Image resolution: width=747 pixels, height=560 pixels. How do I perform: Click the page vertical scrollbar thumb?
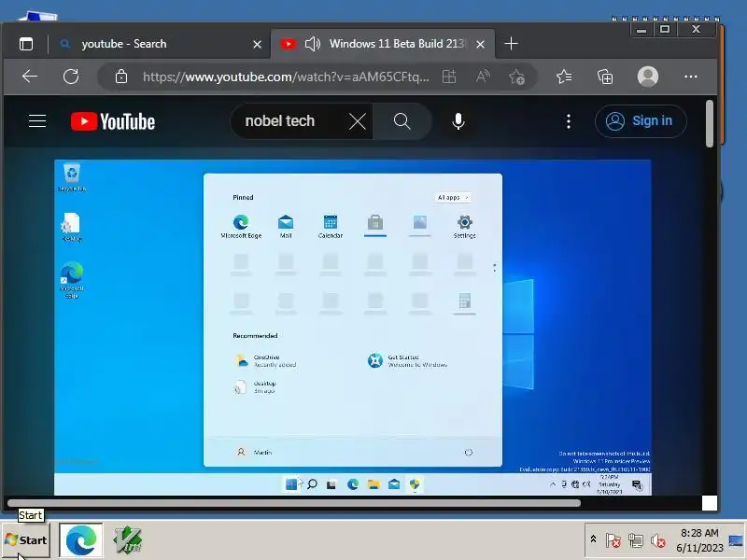710,124
